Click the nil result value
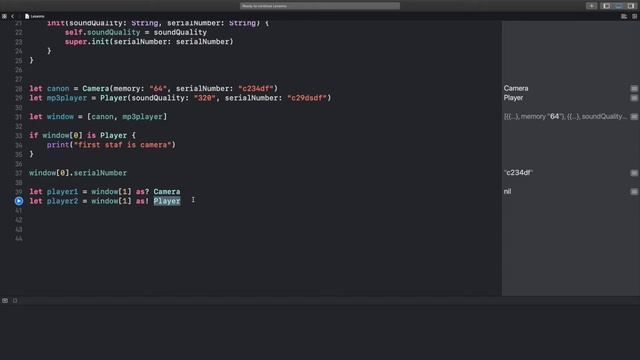This screenshot has width=640, height=360. pyautogui.click(x=507, y=192)
